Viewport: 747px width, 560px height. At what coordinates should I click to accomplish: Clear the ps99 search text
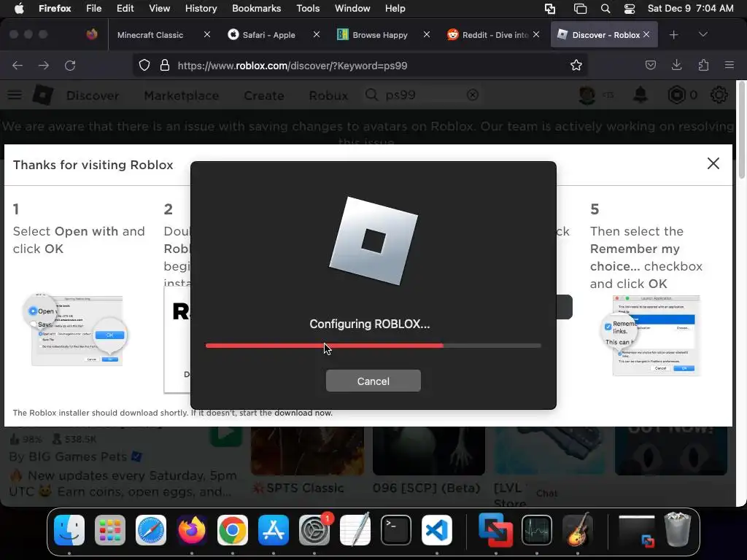(x=473, y=96)
